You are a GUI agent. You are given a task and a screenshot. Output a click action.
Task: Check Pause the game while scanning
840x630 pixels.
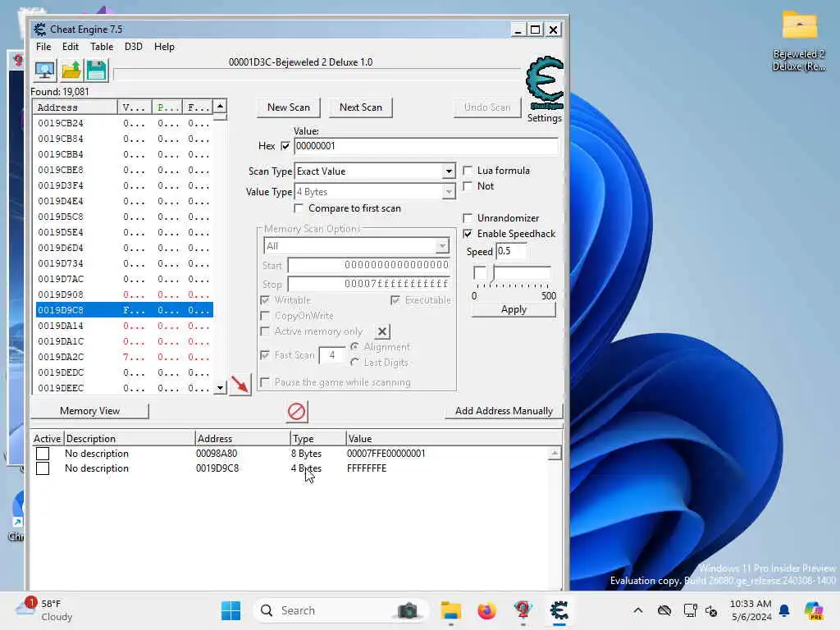[x=265, y=382]
